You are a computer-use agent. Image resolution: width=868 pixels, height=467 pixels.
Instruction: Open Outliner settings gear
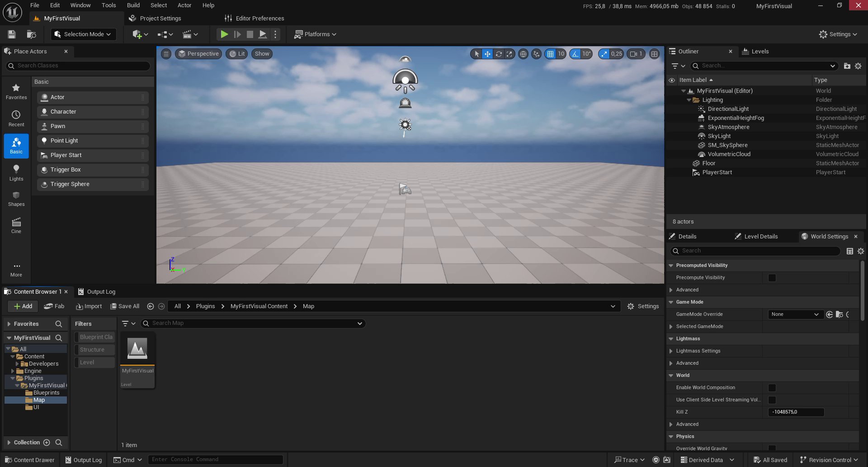858,66
